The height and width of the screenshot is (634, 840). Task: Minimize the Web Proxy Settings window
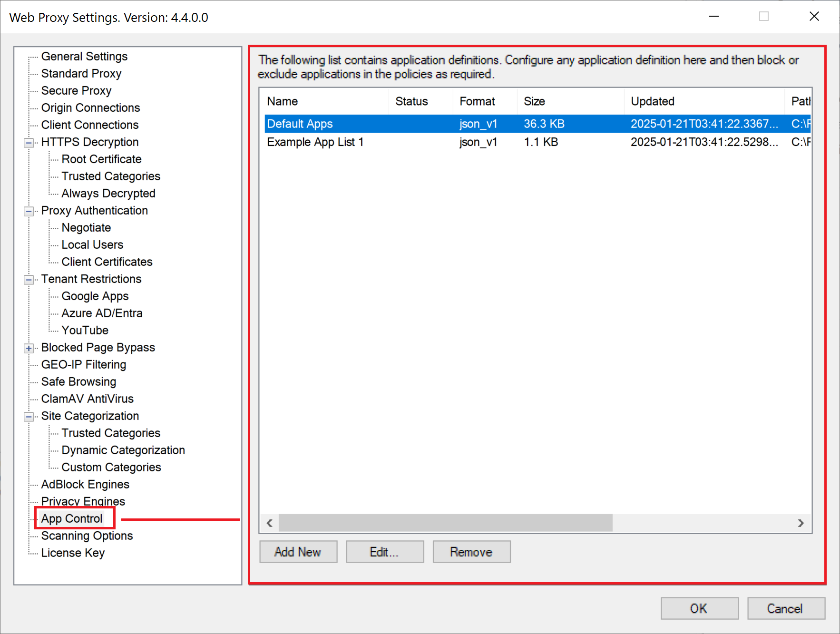pos(714,17)
